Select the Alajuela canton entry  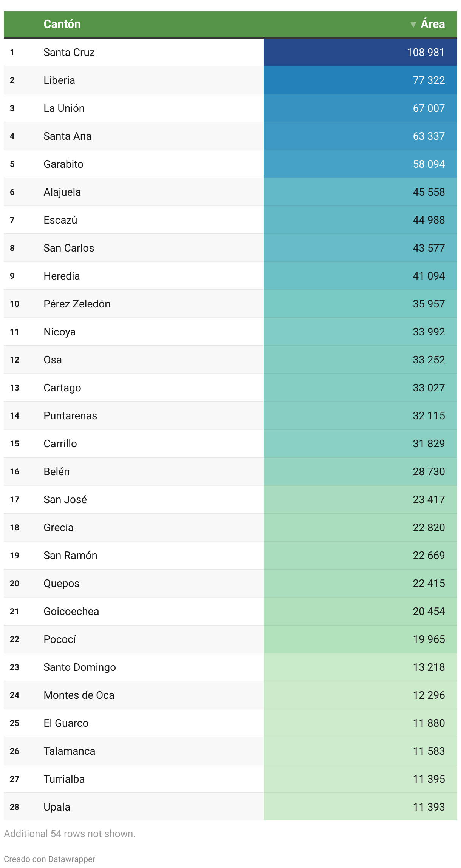(62, 192)
